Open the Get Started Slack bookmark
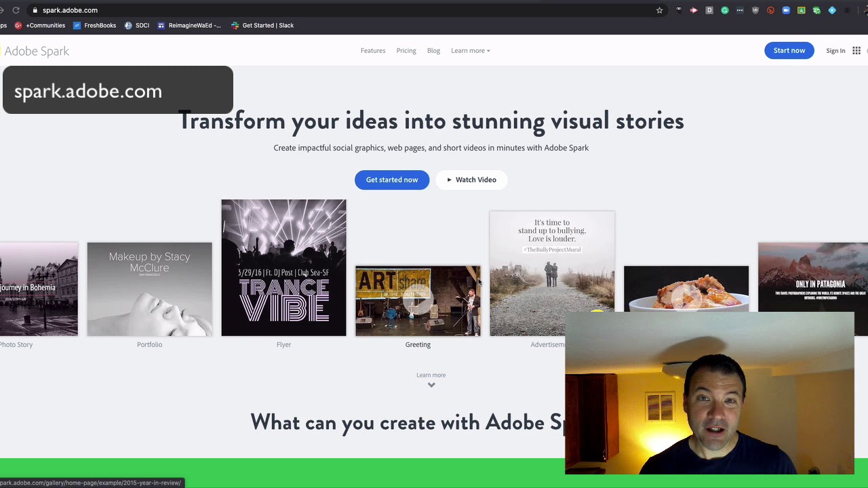This screenshot has width=868, height=488. click(x=262, y=25)
